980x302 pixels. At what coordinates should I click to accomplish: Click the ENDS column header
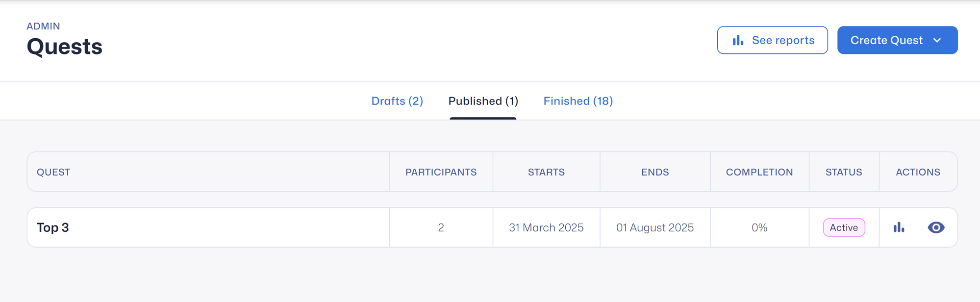point(655,172)
